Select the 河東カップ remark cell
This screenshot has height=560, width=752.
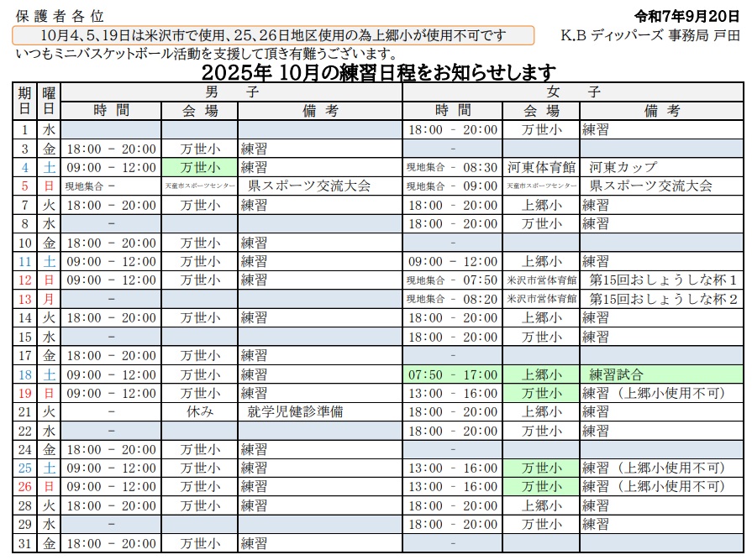tap(623, 167)
